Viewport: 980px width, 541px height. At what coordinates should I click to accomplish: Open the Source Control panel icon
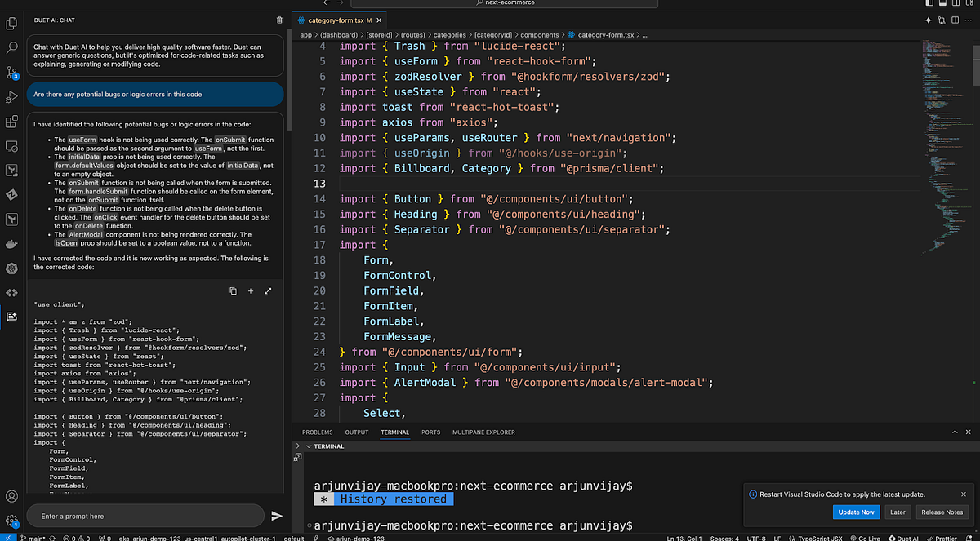coord(12,73)
